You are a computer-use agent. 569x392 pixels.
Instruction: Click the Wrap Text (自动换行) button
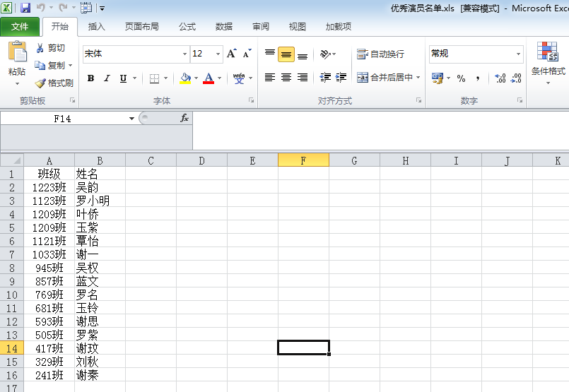pyautogui.click(x=380, y=54)
